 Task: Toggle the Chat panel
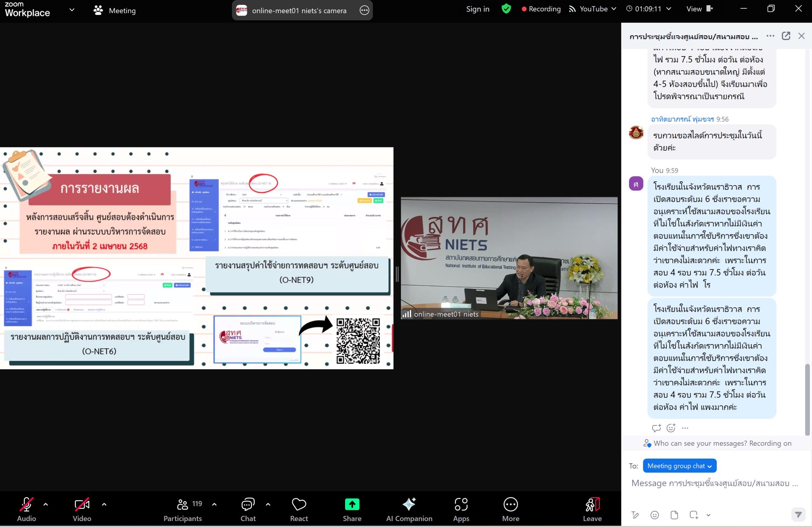pyautogui.click(x=248, y=509)
